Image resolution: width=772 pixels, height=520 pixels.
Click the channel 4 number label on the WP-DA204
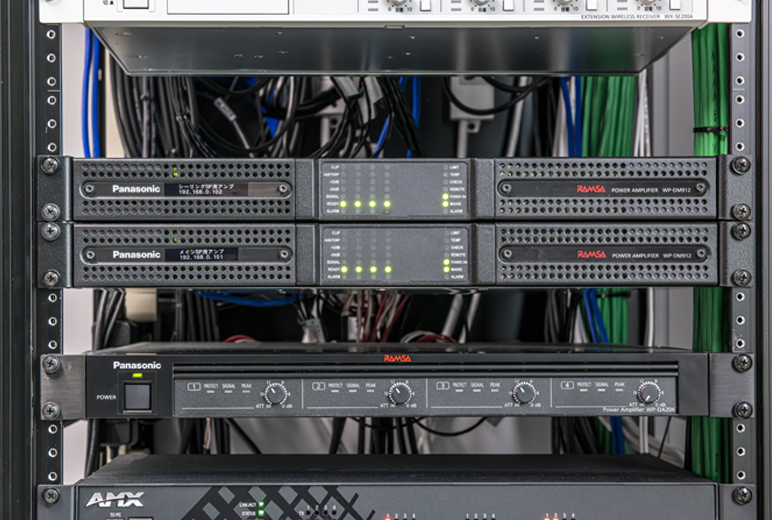567,385
